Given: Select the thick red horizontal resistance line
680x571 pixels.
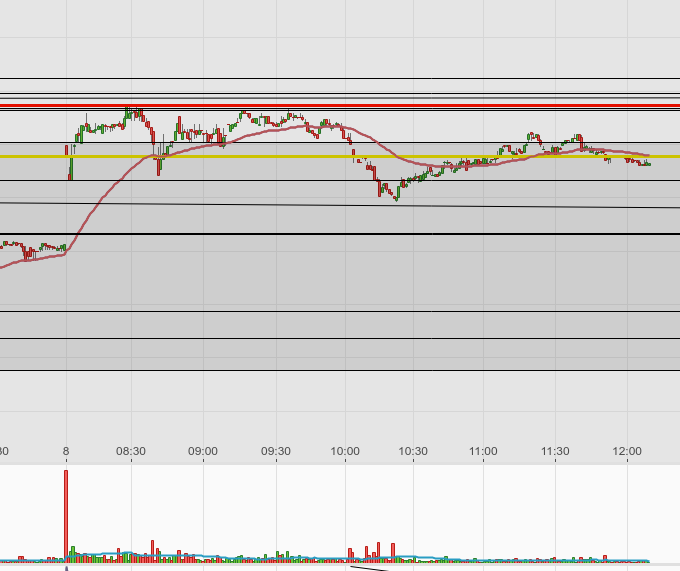Looking at the screenshot, I should (340, 105).
